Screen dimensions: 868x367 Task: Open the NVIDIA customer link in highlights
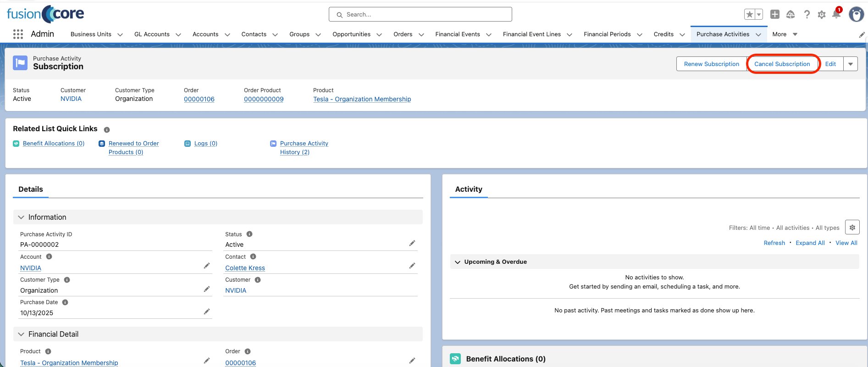71,99
